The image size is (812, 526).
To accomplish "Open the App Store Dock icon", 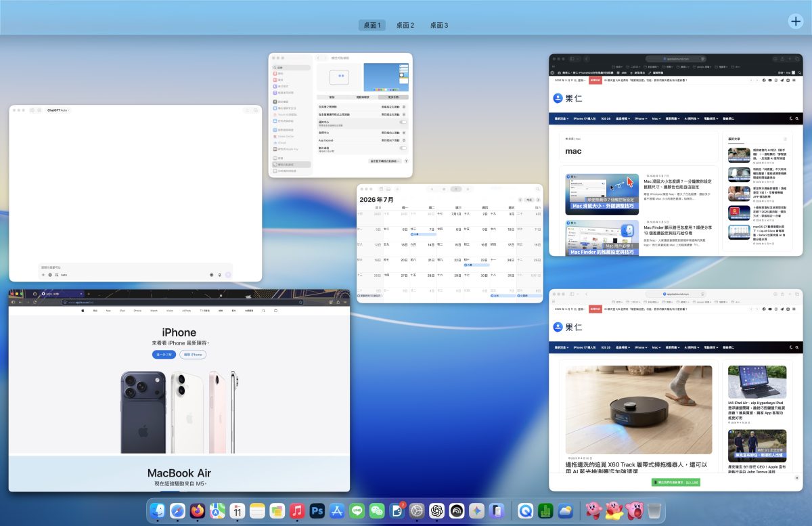I will pyautogui.click(x=337, y=510).
